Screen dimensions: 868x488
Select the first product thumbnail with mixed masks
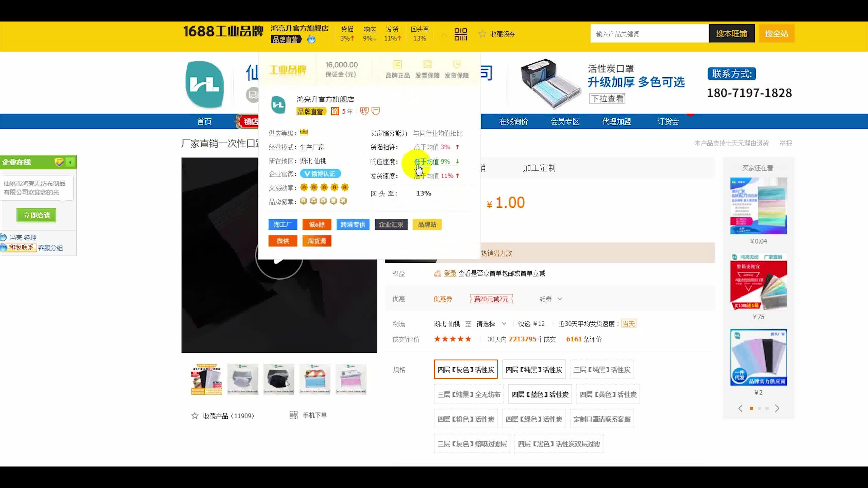pyautogui.click(x=207, y=379)
